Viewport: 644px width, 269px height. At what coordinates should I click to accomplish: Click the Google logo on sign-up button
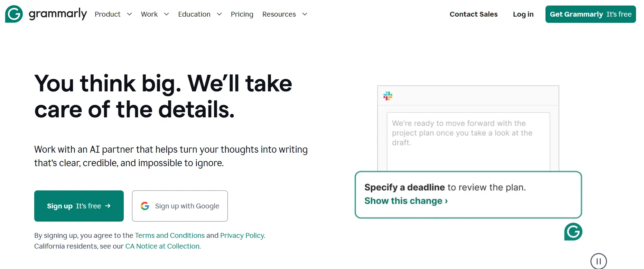click(145, 206)
